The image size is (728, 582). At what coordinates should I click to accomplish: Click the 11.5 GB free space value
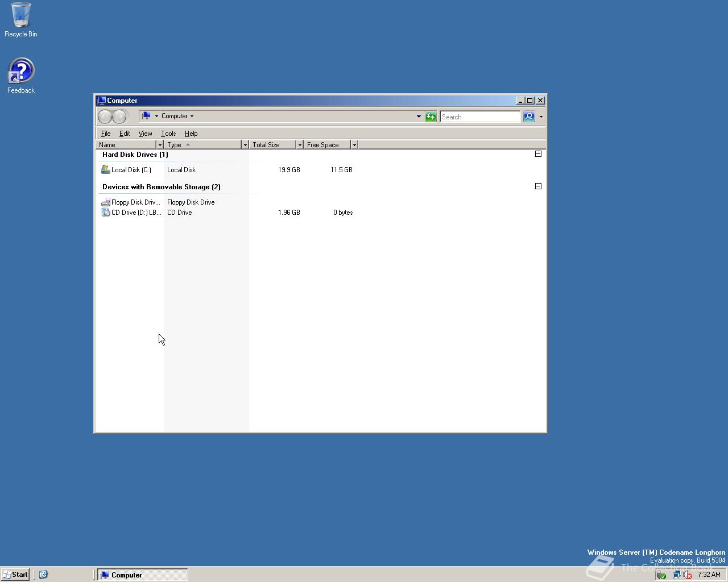click(x=341, y=170)
